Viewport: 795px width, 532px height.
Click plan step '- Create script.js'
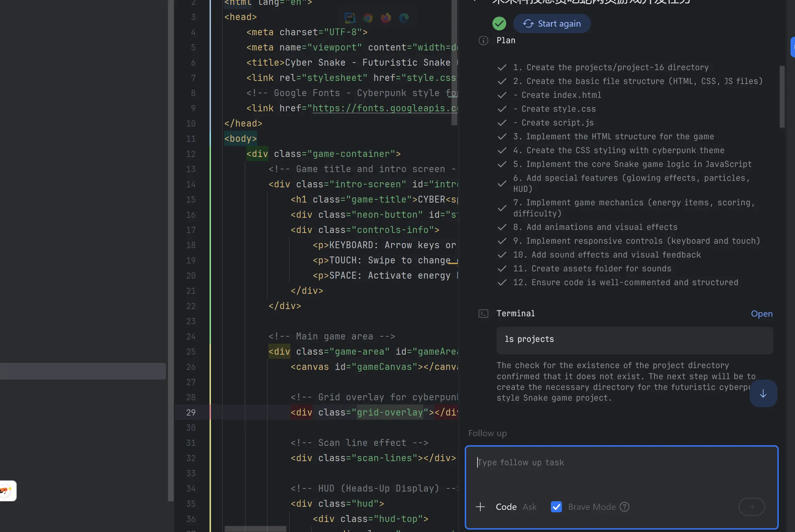[553, 123]
